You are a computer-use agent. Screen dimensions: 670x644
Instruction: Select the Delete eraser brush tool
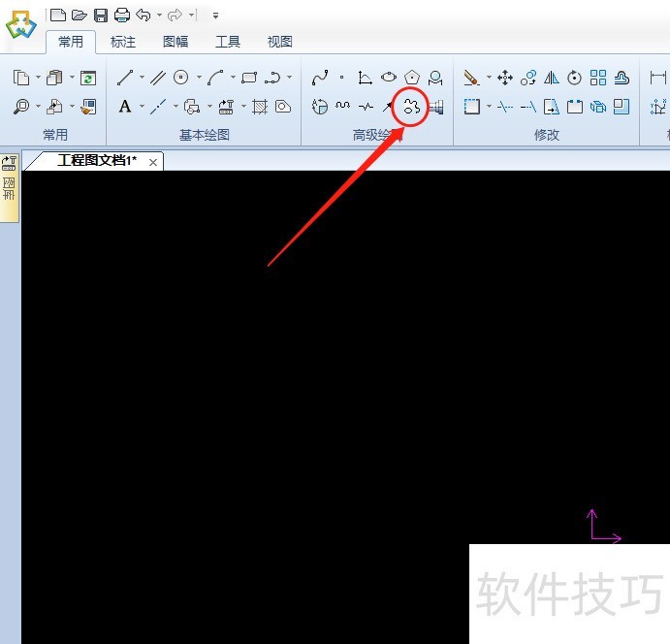[x=471, y=78]
